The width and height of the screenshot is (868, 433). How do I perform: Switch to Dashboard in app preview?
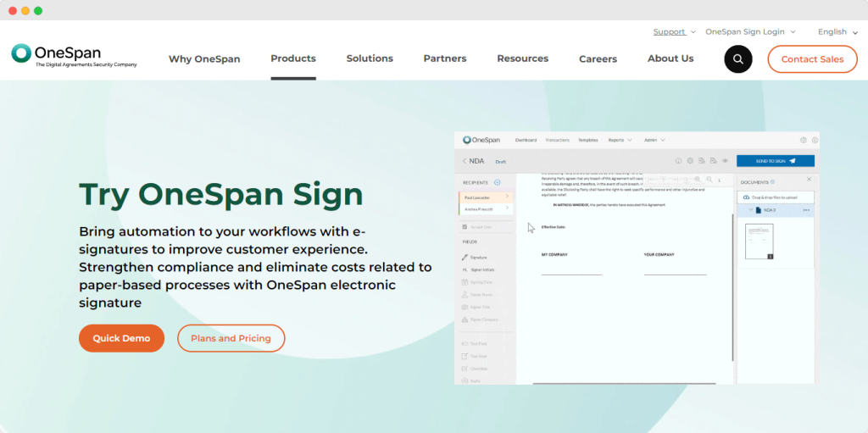point(526,140)
